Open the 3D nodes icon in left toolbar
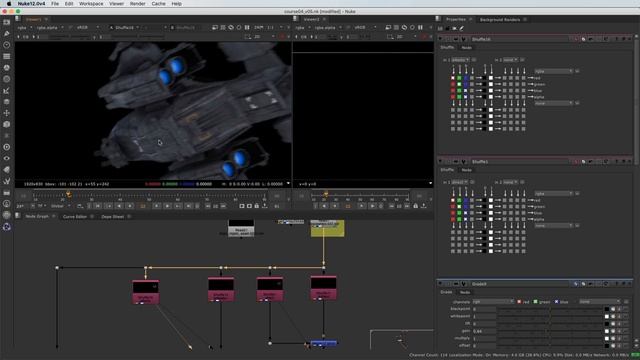 [7, 124]
